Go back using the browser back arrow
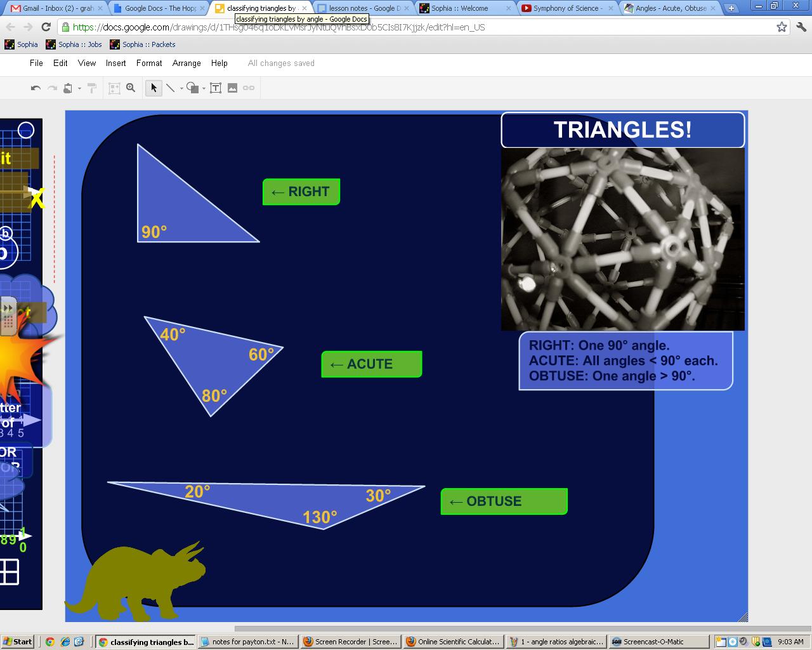The image size is (812, 650). (x=10, y=27)
